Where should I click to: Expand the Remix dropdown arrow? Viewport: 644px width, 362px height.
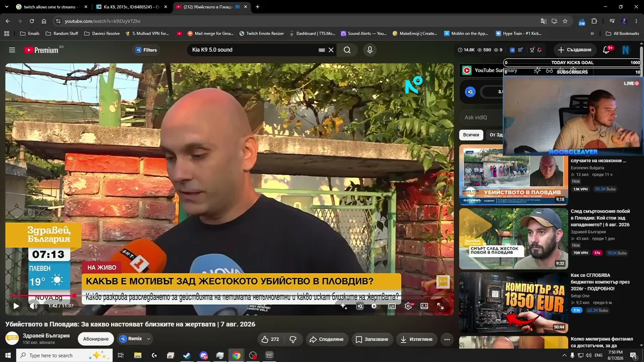tap(148, 339)
